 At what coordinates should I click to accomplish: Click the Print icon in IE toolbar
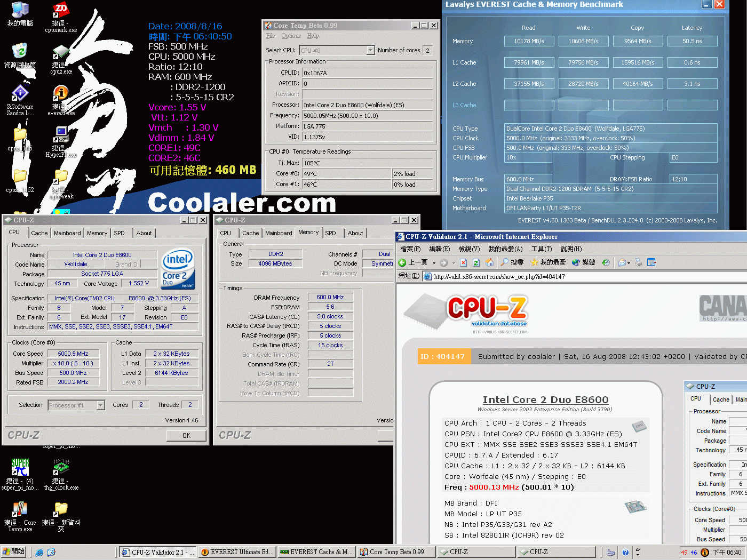(x=638, y=262)
